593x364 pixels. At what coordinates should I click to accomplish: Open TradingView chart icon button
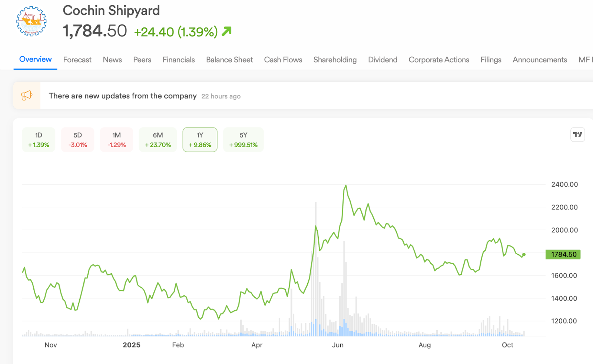[577, 135]
